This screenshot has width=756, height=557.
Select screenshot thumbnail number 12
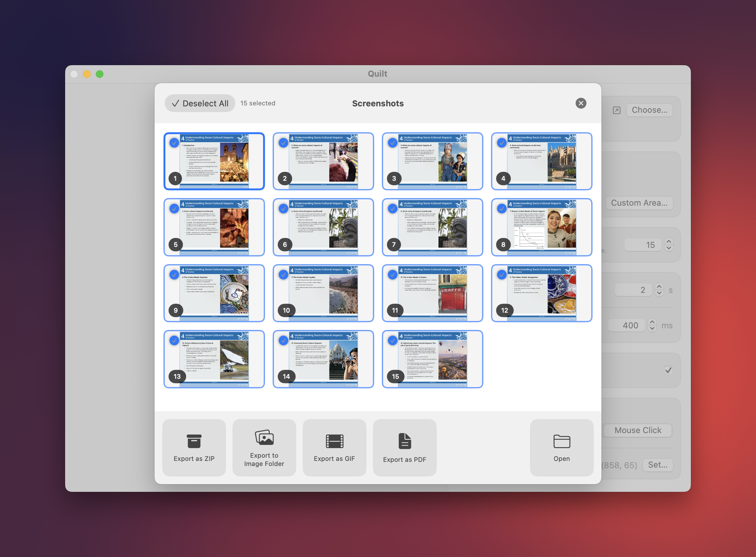[541, 293]
